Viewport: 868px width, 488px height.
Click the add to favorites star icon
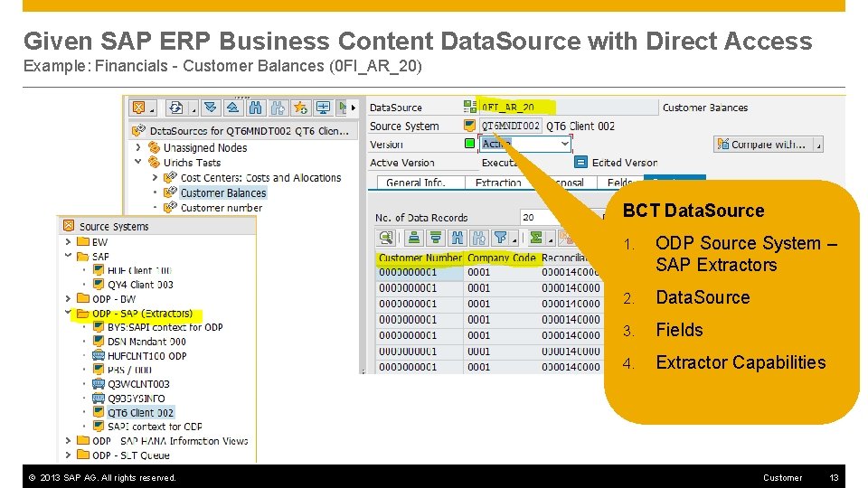tap(300, 108)
